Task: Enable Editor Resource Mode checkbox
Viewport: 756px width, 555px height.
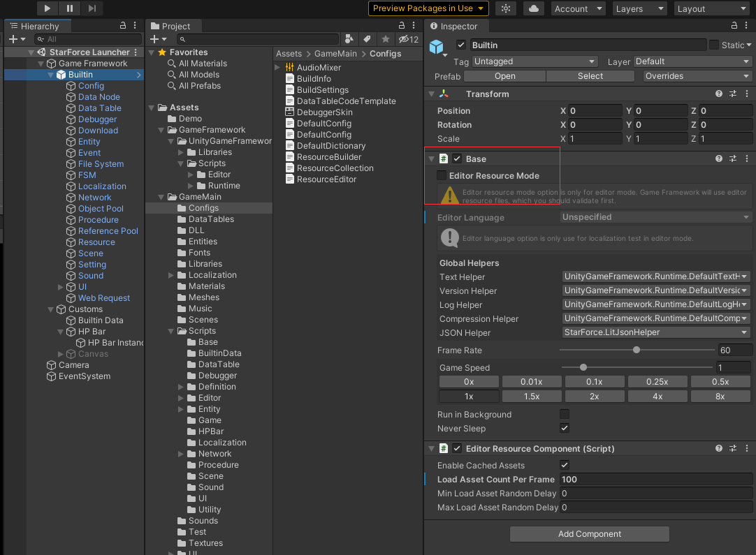Action: coord(442,175)
